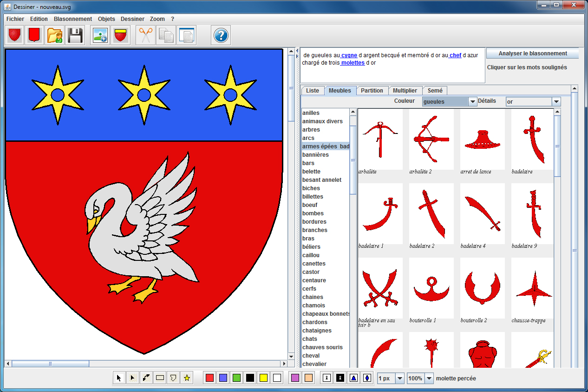Open file using the folder icon
The width and height of the screenshot is (588, 392).
click(55, 35)
